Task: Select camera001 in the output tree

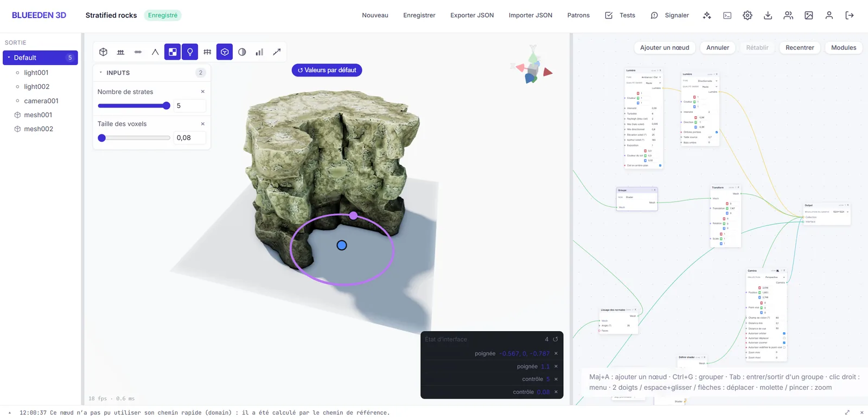Action: tap(41, 101)
